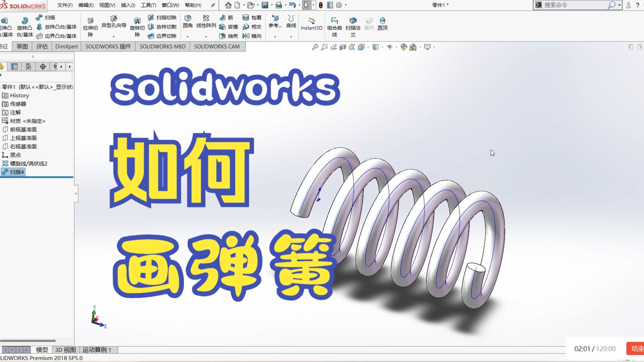Open the 视图(V) menu

click(x=107, y=5)
